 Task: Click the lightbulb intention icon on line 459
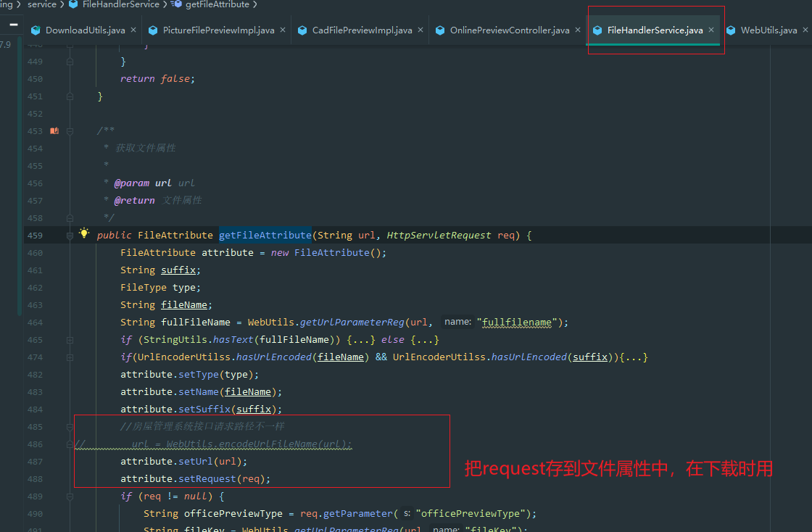[x=84, y=234]
